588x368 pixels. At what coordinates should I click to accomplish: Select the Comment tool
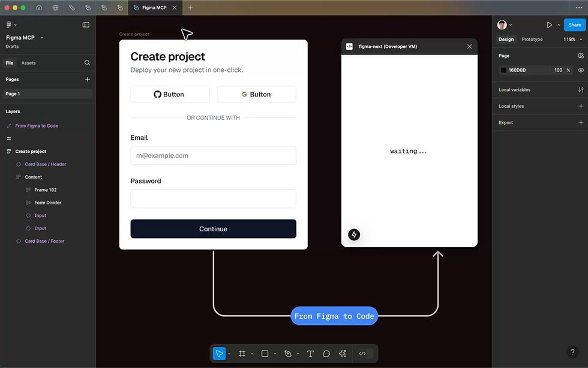tap(326, 354)
